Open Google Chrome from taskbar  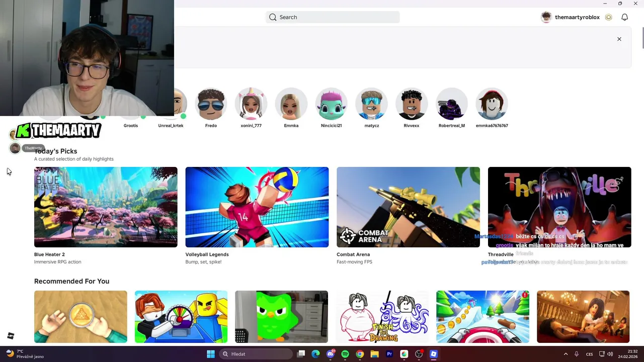[x=360, y=354]
